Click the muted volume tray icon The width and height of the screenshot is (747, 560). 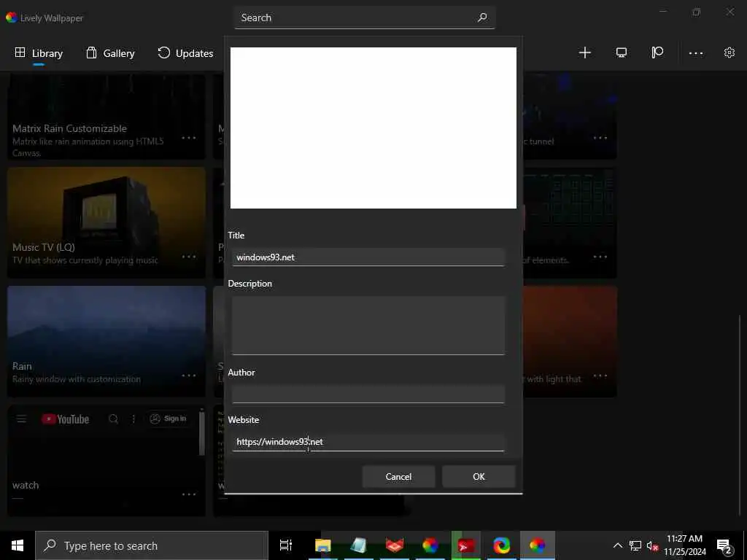pos(652,545)
